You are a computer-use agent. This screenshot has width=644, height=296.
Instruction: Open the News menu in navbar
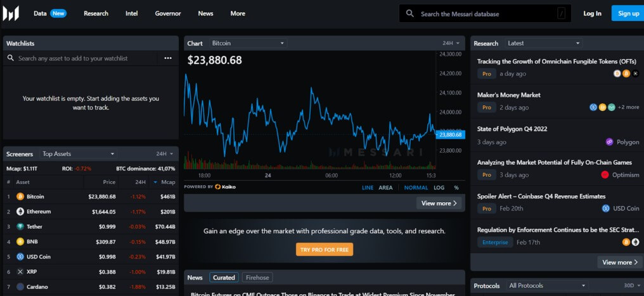(205, 13)
